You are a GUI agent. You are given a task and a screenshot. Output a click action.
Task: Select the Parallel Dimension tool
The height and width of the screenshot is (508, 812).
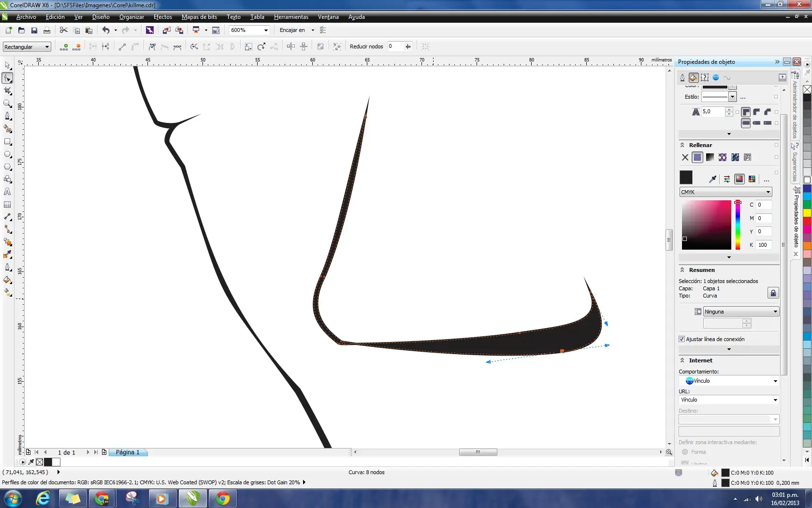[7, 217]
